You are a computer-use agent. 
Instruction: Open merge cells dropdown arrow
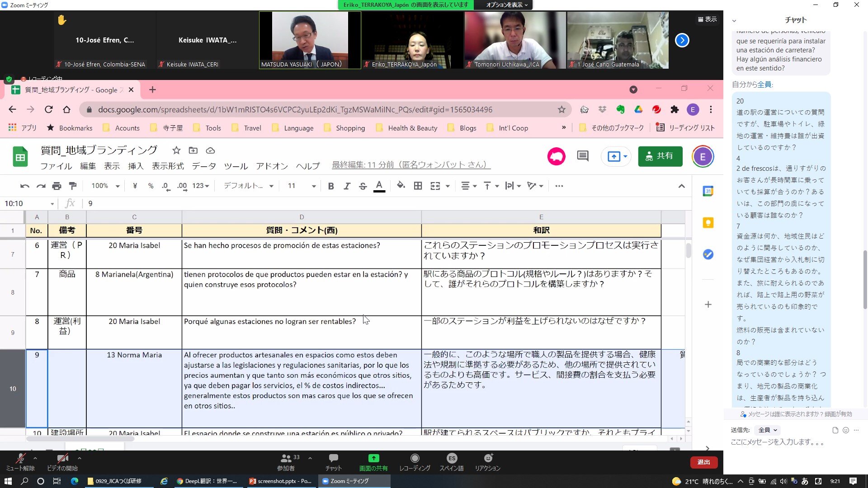[x=448, y=186]
